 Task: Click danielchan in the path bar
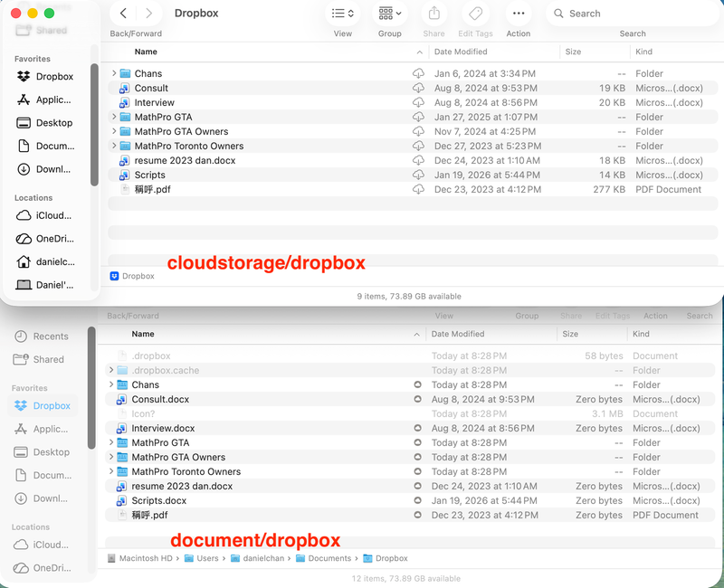pos(258,558)
